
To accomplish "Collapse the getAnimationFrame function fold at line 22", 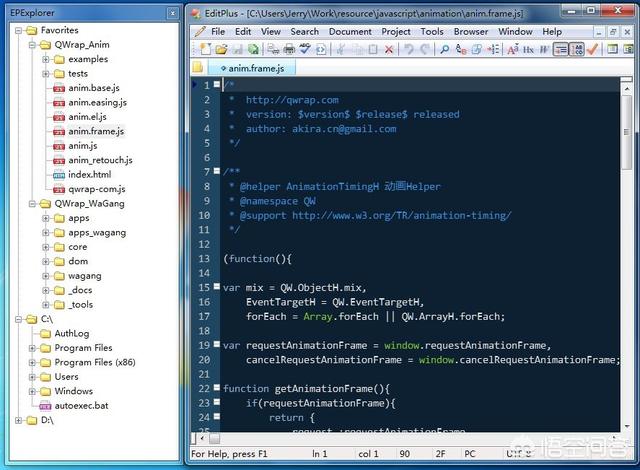I will coord(217,387).
